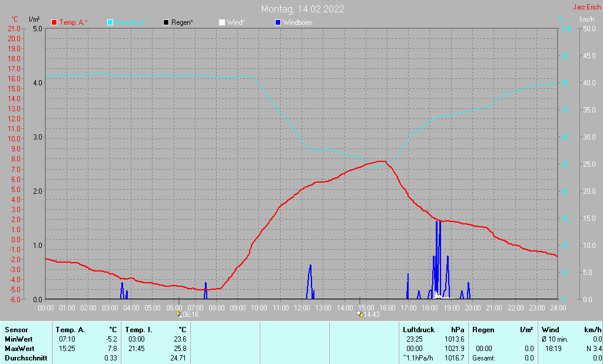Click the red '°C' axis unit label
Image resolution: width=603 pixels, height=364 pixels.
click(15, 19)
